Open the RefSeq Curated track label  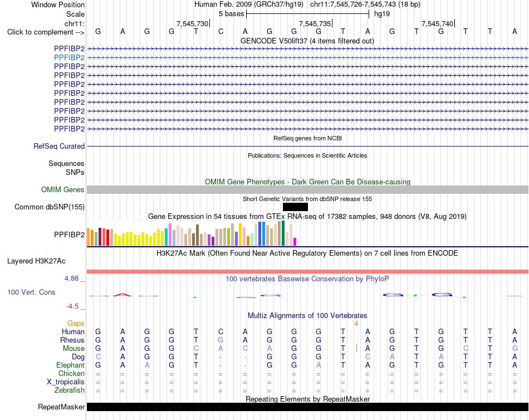point(59,146)
